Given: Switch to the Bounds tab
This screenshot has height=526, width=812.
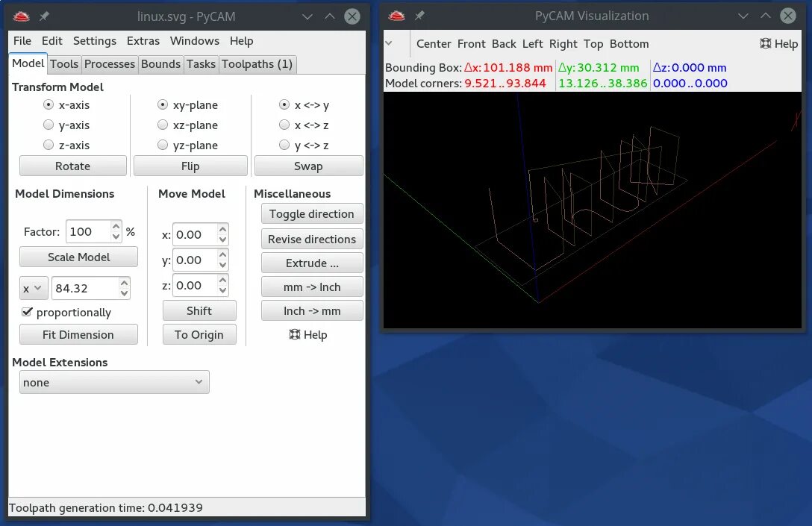Looking at the screenshot, I should click(x=161, y=64).
